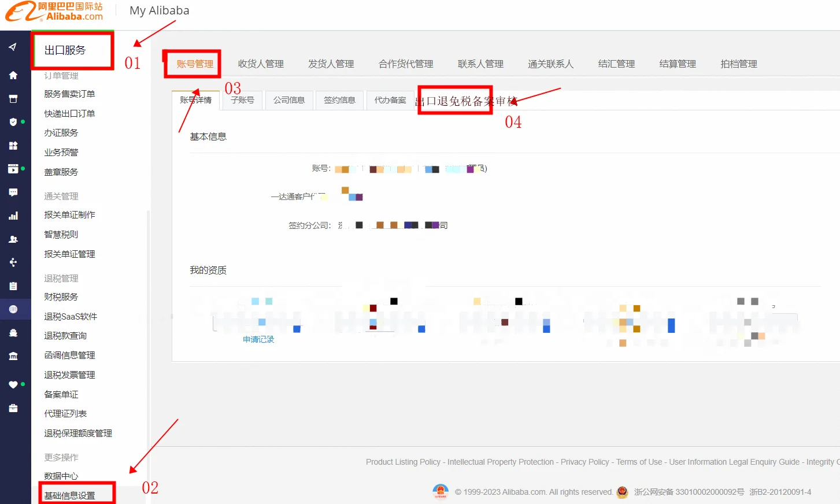Open the store icon in the left rail
840x504 pixels.
[x=13, y=99]
